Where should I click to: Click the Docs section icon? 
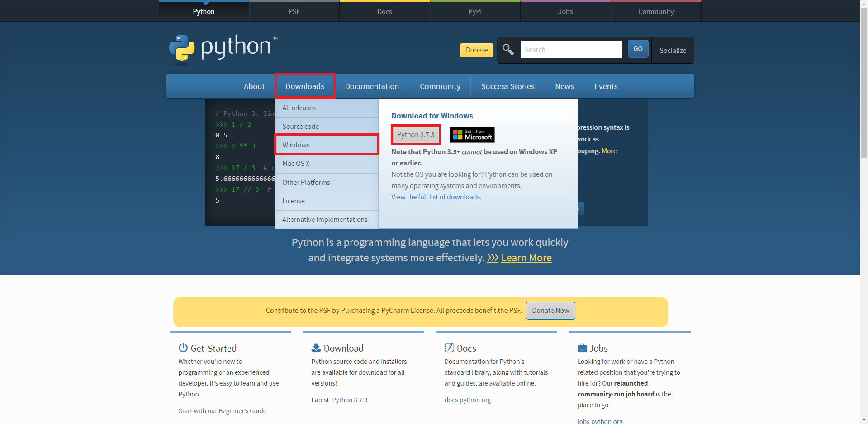[449, 348]
